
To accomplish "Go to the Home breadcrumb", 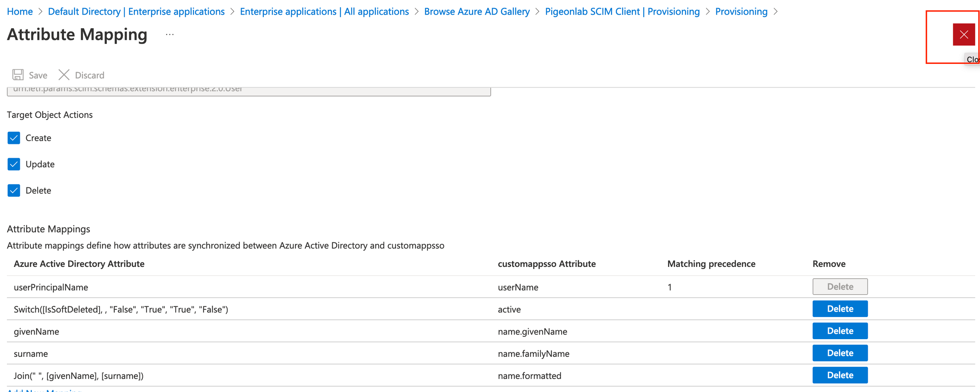I will point(20,11).
